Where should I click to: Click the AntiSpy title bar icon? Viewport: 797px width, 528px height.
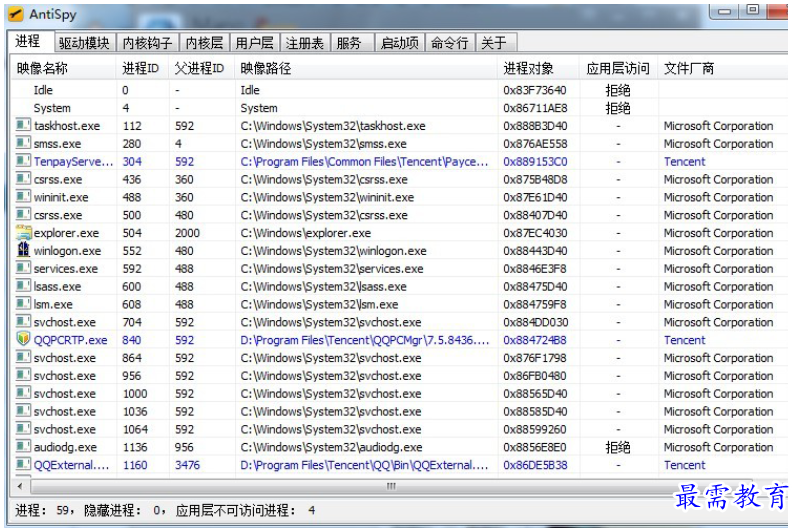pos(16,14)
